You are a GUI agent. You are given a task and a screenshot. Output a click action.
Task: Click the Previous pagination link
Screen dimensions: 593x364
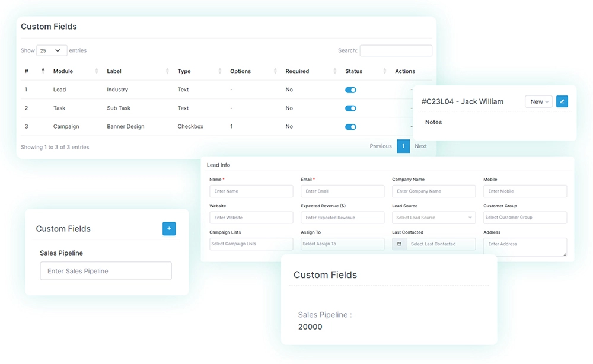380,146
